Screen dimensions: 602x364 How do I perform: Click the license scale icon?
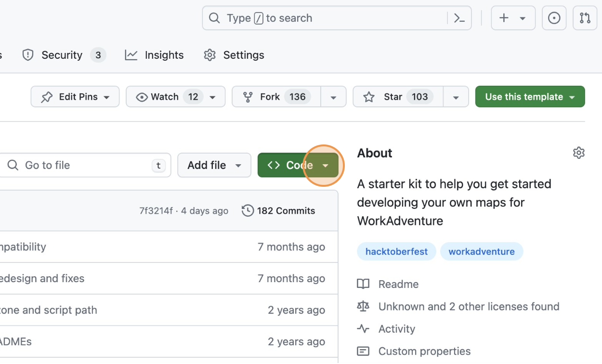(363, 307)
